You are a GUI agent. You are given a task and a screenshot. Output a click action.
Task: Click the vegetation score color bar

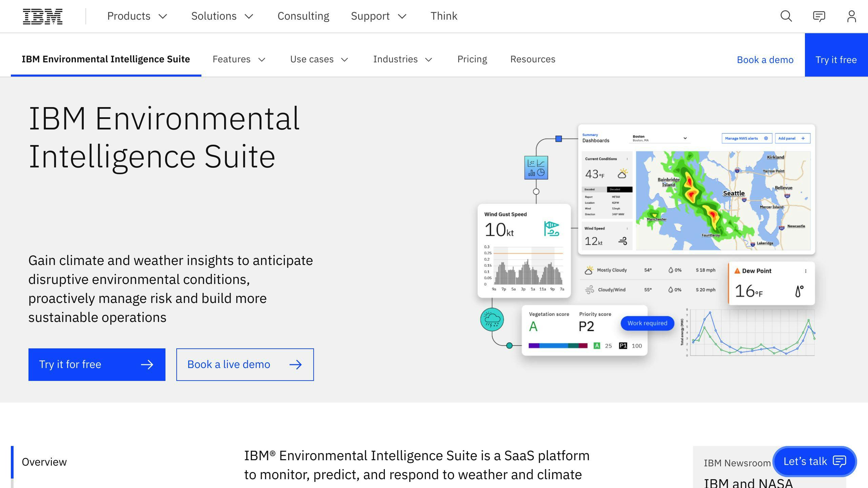558,346
